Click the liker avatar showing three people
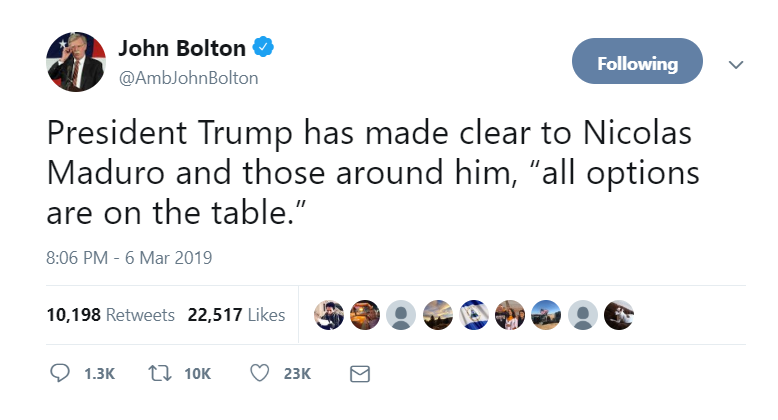The width and height of the screenshot is (778, 420). coord(510,315)
